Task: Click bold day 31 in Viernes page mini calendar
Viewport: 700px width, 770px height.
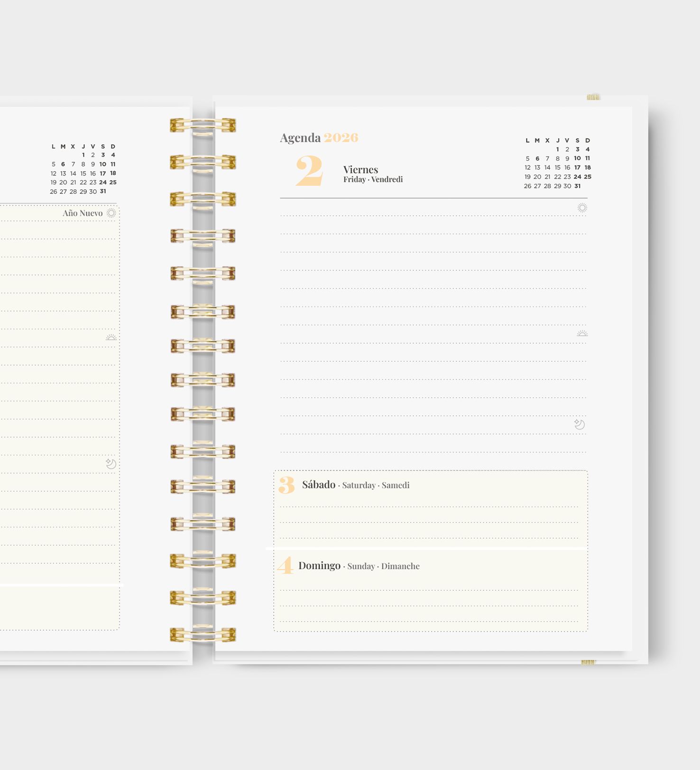Action: [x=577, y=186]
